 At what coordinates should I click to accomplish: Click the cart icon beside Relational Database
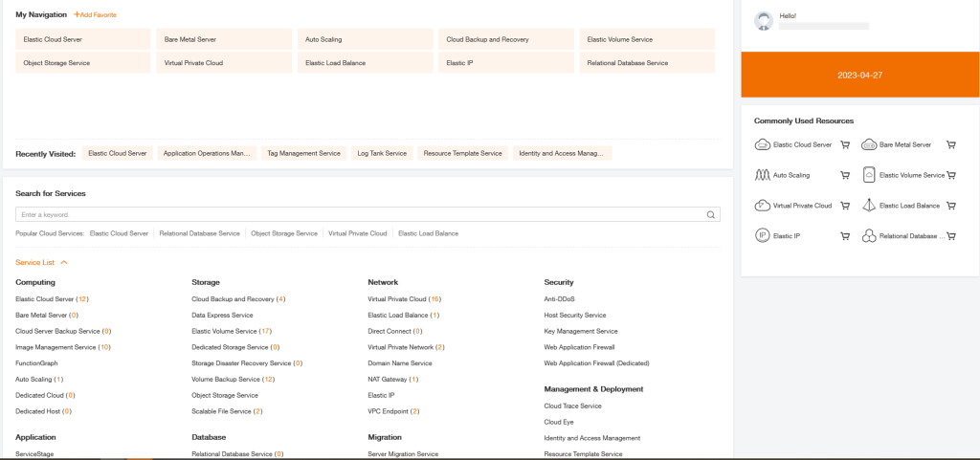click(951, 236)
